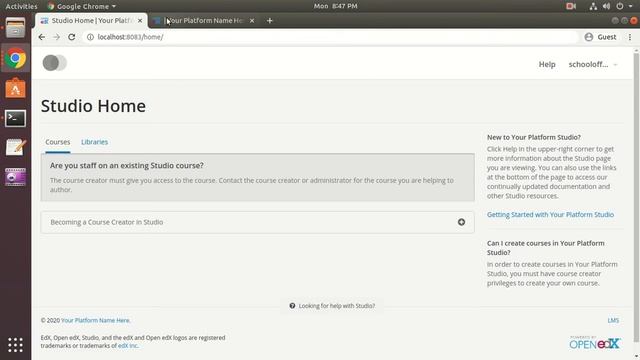Select the Your Platform Name browser tab
The image size is (640, 360).
204,20
